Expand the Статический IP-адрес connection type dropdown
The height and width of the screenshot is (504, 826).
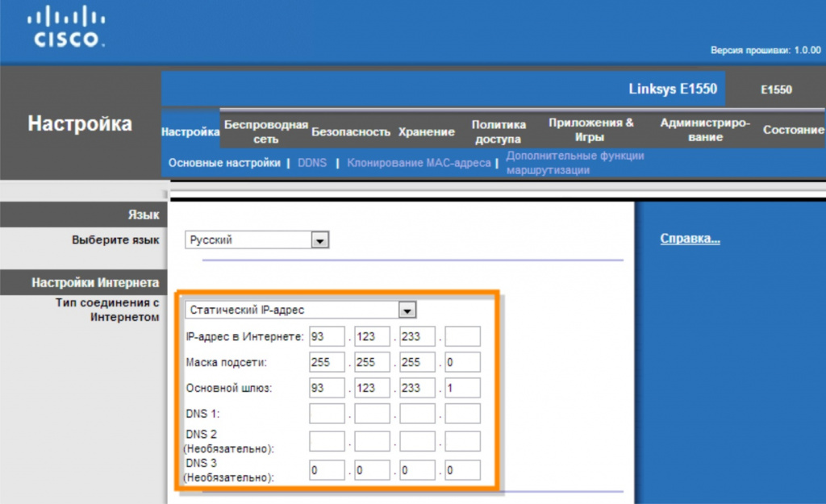coord(407,310)
